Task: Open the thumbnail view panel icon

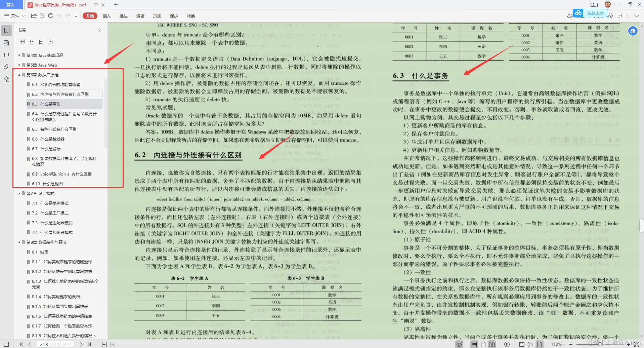Action: click(x=6, y=43)
